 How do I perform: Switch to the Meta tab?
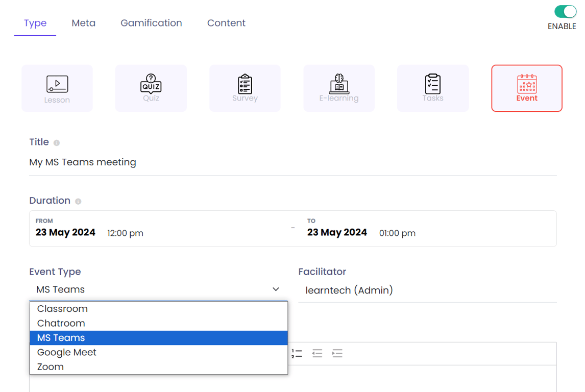(x=84, y=23)
